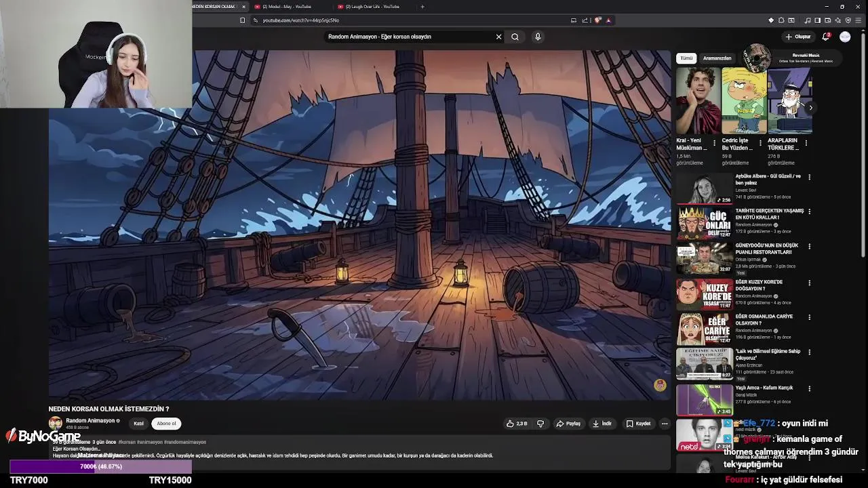Image resolution: width=868 pixels, height=488 pixels.
Task: Open options for Laik ve Bilimsel Eğitime video
Action: (x=809, y=352)
